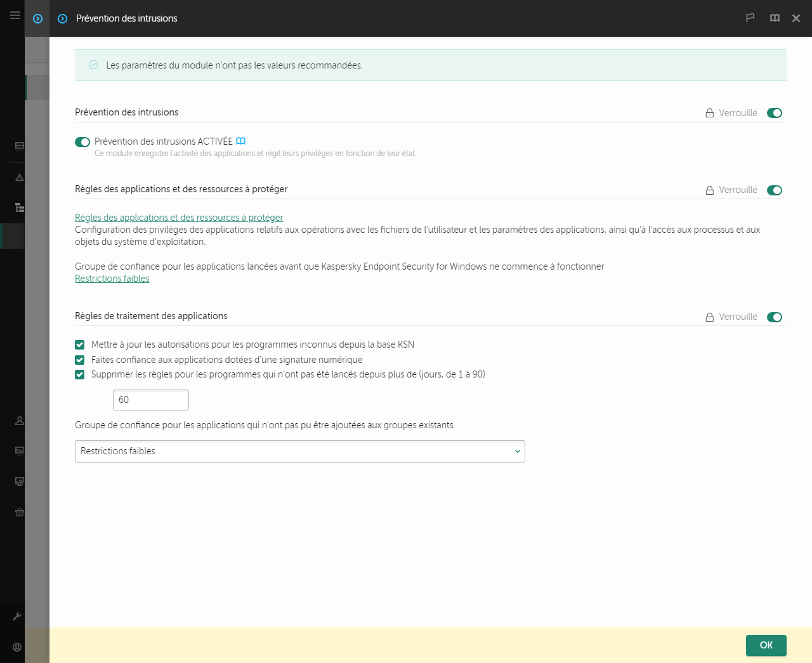Click the feedback flag icon in title bar
Image resolution: width=812 pixels, height=663 pixels.
coord(750,18)
